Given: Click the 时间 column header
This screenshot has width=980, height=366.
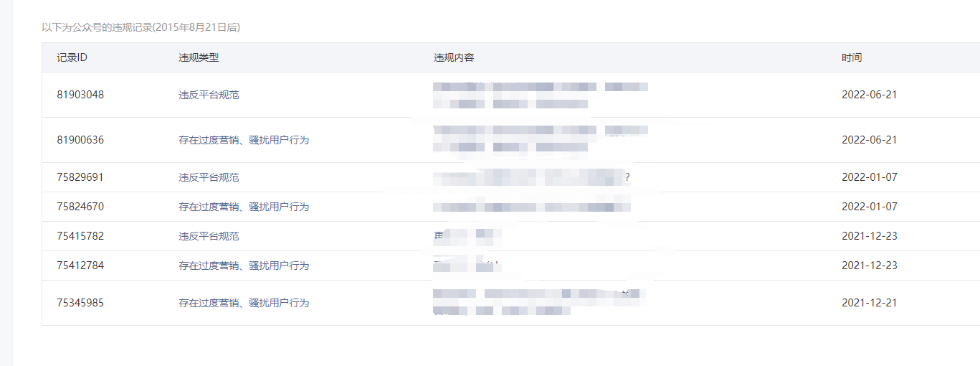Looking at the screenshot, I should click(852, 57).
